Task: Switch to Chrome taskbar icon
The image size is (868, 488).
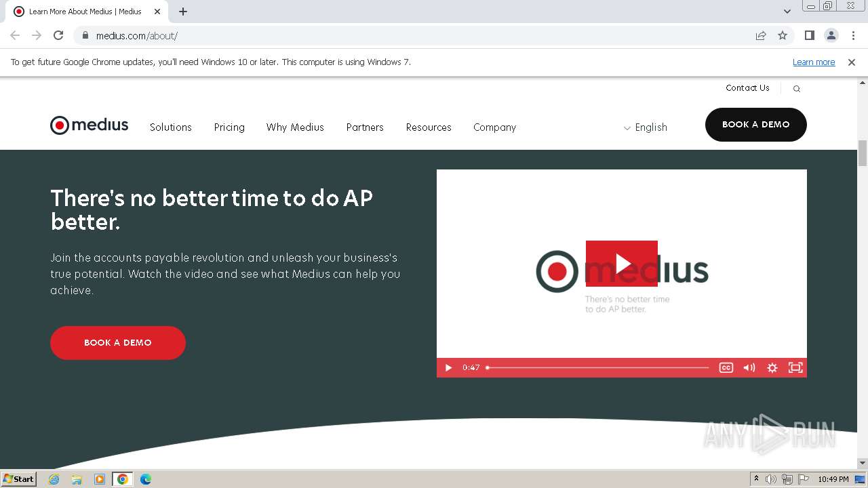Action: tap(123, 479)
